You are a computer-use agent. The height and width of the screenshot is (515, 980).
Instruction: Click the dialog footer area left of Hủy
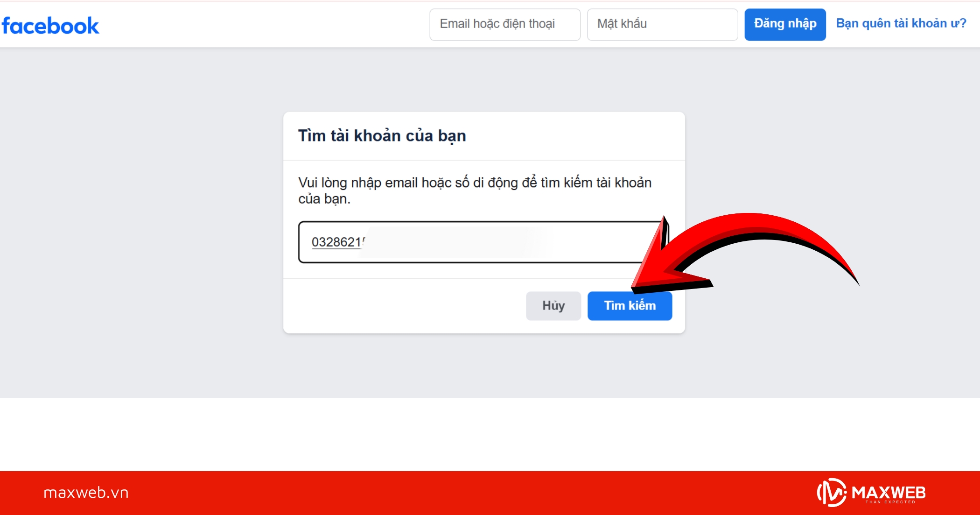401,306
